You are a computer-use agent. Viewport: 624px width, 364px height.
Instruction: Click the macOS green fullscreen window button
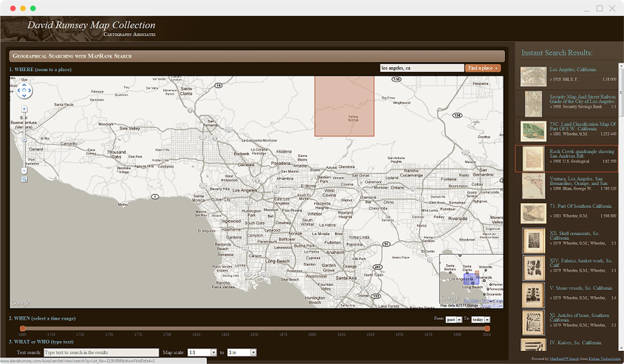tap(33, 8)
